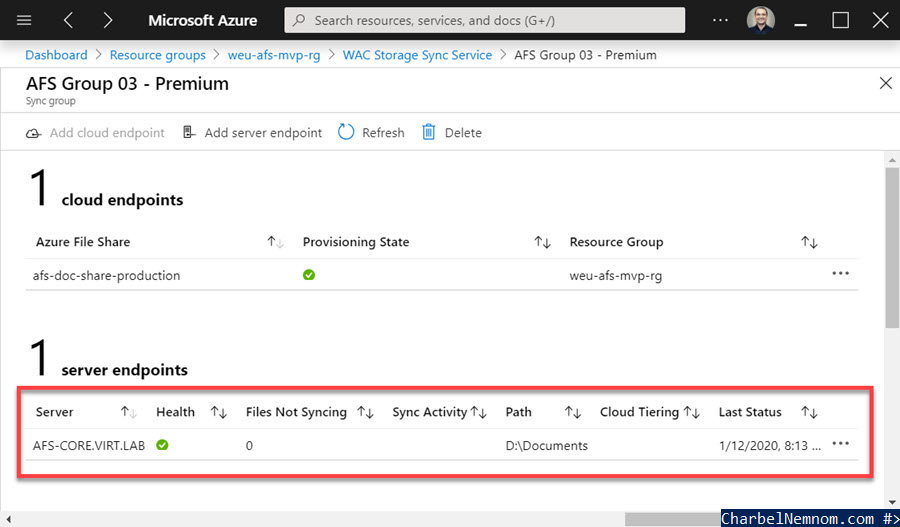
Task: Go back with the left arrow
Action: (x=68, y=21)
